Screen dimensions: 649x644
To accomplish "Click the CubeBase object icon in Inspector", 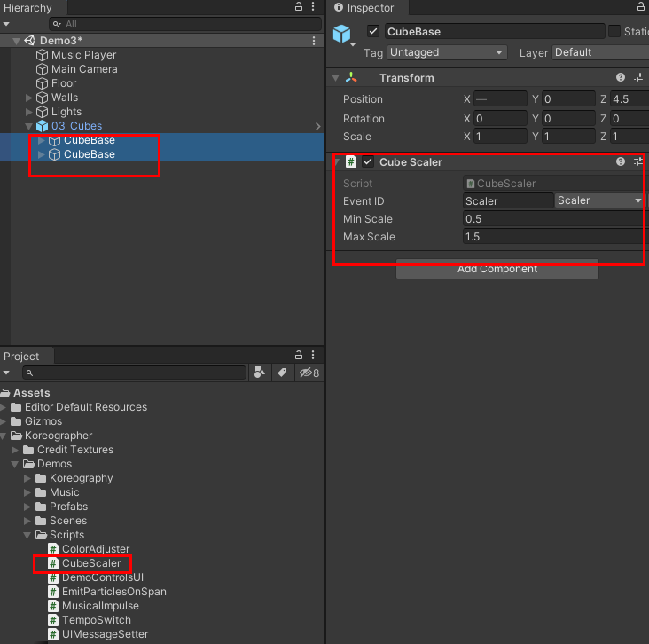I will 342,34.
